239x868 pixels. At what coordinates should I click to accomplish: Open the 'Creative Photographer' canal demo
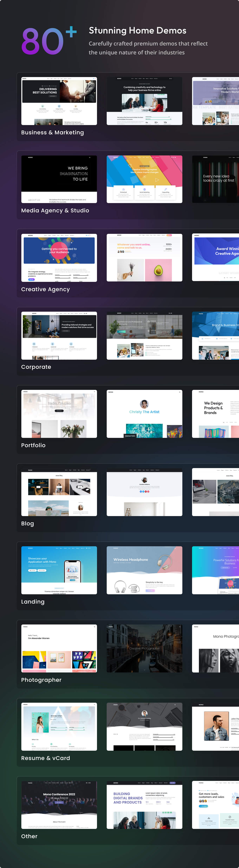coord(144,648)
